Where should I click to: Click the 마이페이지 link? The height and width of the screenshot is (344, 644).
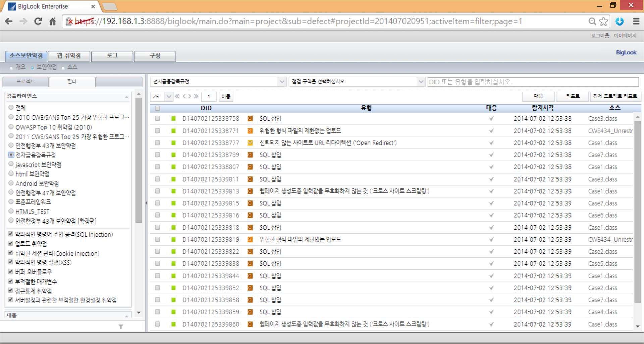pyautogui.click(x=625, y=36)
